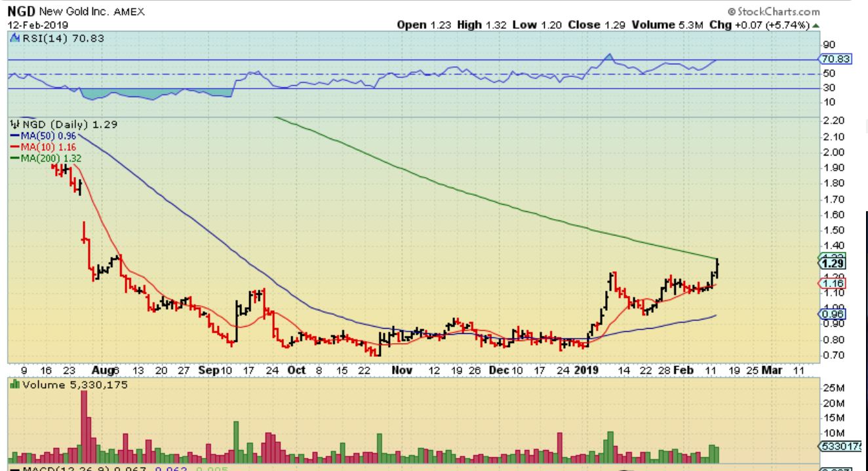The image size is (868, 471).
Task: Click the 90 level on RSI axis
Action: tap(829, 45)
